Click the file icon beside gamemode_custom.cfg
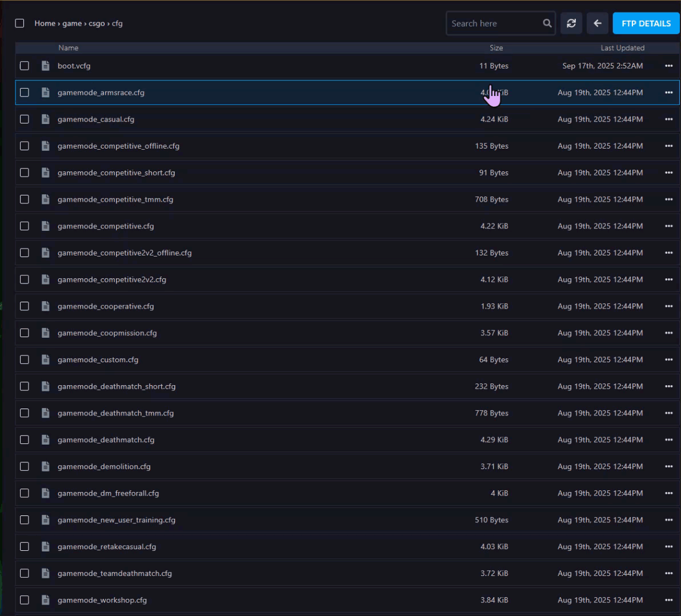Viewport: 681px width, 616px height. point(46,360)
